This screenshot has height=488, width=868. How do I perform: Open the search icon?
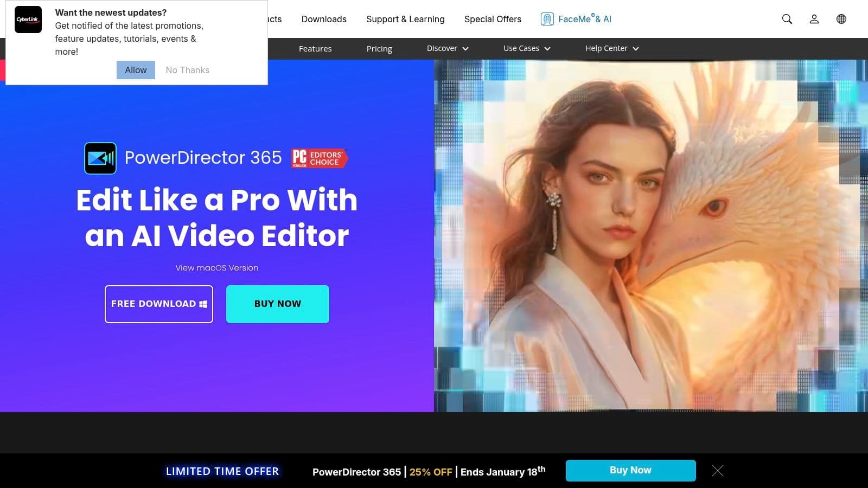point(787,18)
